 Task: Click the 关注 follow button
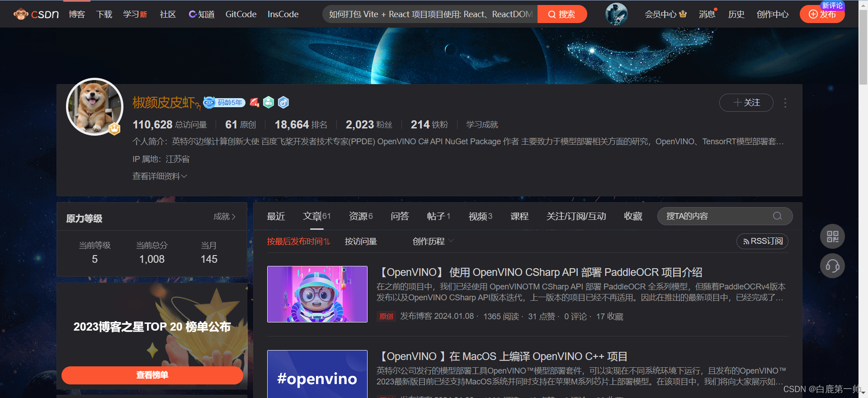(746, 103)
